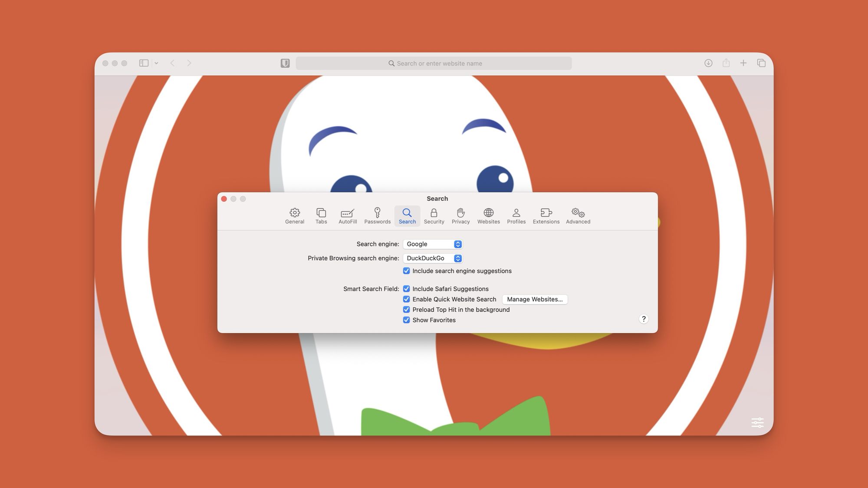Viewport: 868px width, 488px height.
Task: Open the General preferences pane
Action: tap(295, 216)
